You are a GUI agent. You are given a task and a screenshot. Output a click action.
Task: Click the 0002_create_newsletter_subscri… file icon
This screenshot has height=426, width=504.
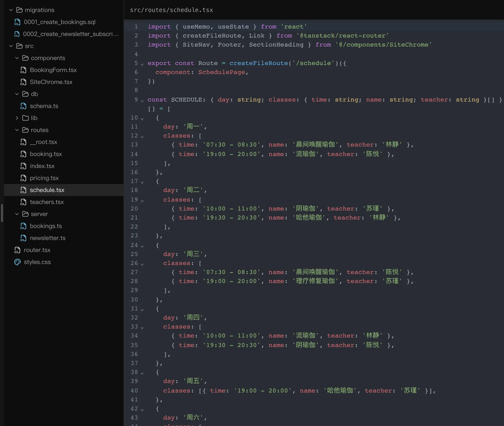coord(17,34)
